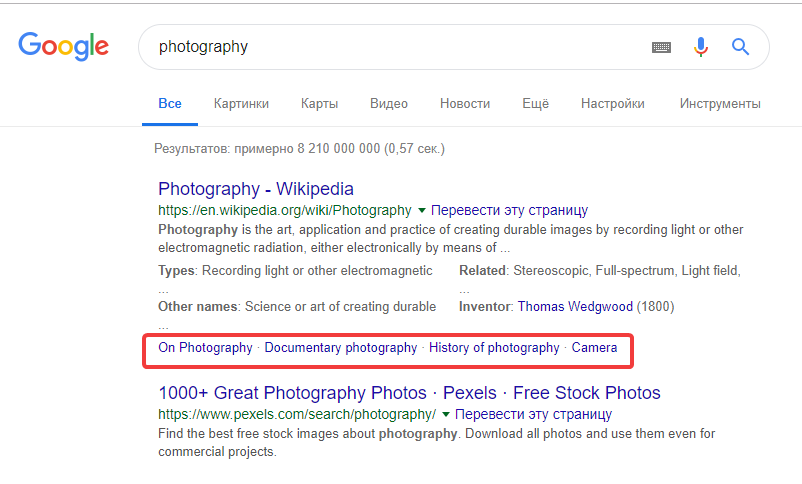Open the Новости tab

465,104
